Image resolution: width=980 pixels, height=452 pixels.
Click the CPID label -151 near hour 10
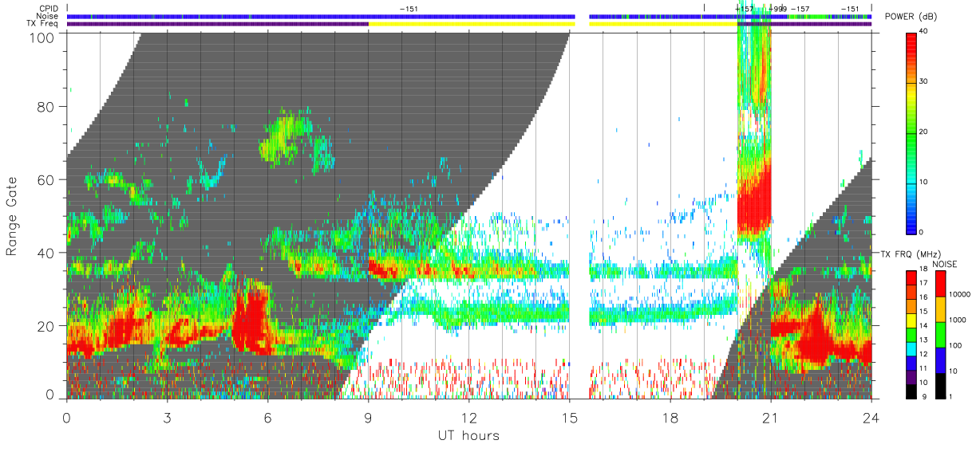click(409, 9)
